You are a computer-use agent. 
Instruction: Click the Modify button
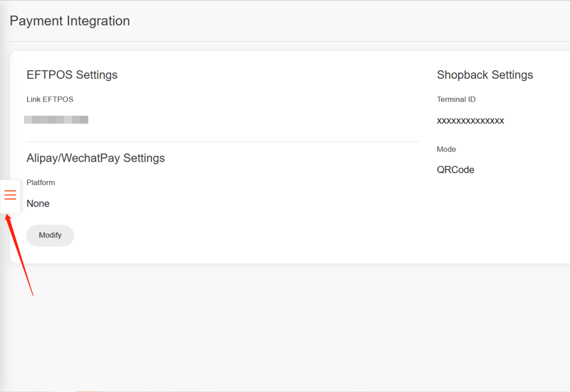coord(50,235)
